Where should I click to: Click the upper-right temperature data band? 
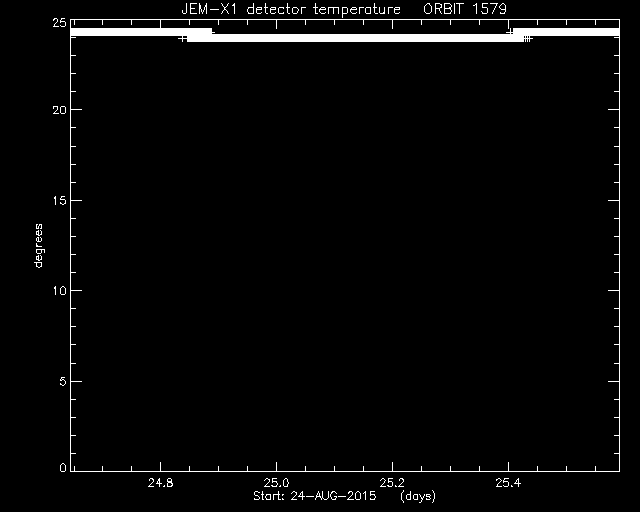pos(566,32)
